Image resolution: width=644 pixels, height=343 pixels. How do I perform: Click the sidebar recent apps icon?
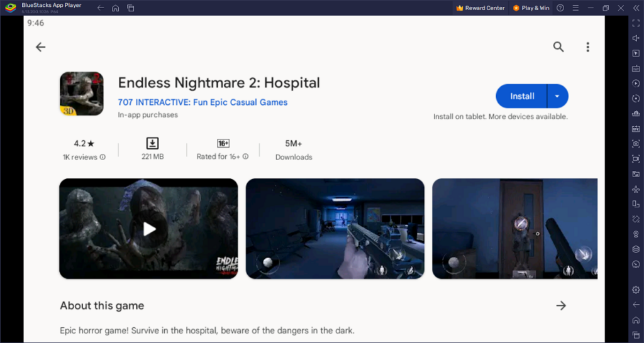pos(636,335)
